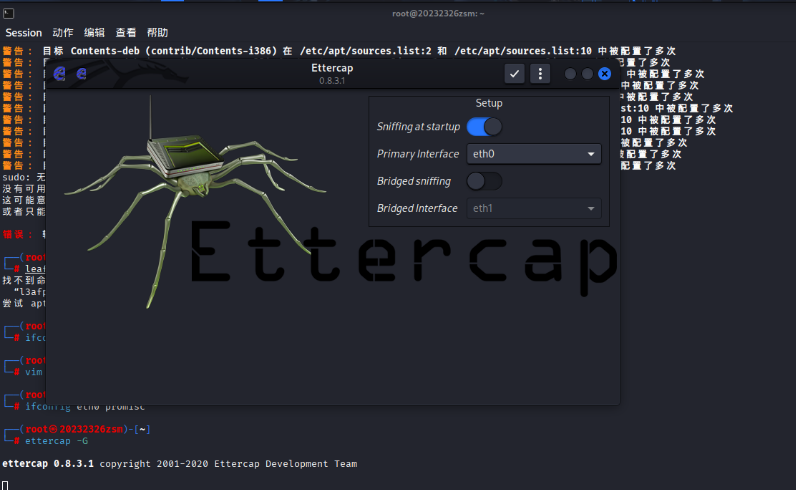Click the 'Bridged sniffing' label
The image size is (796, 490).
click(414, 181)
